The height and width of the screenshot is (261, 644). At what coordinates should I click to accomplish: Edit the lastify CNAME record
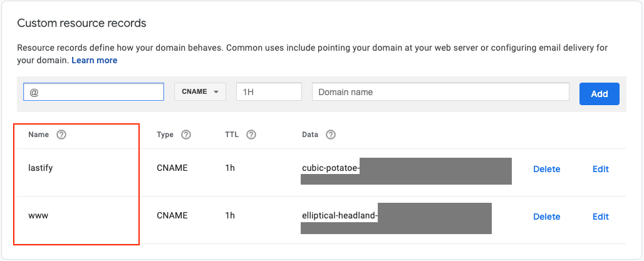click(601, 169)
